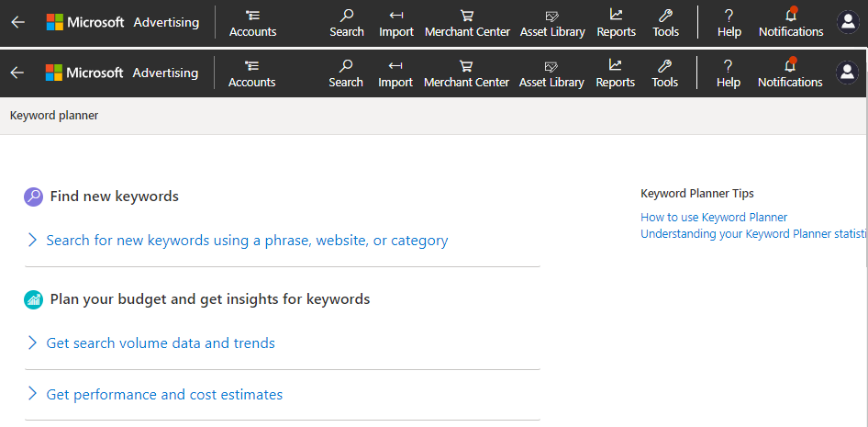Viewport: 868px width, 427px height.
Task: Click the Keyword planner page title
Action: point(53,116)
